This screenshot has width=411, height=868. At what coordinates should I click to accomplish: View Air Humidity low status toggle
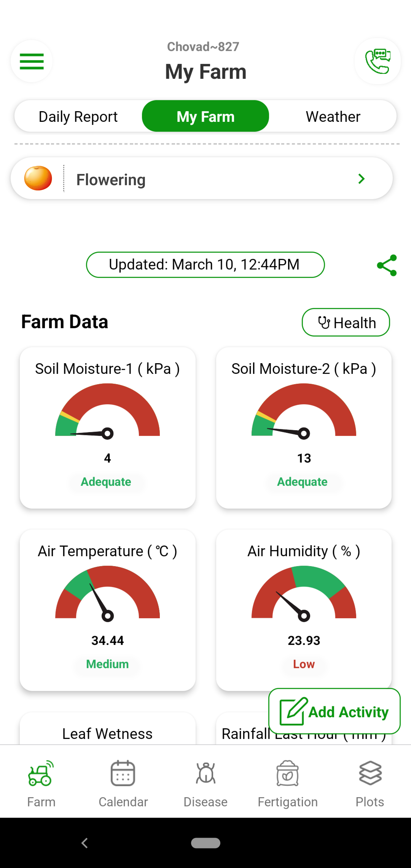click(x=304, y=664)
